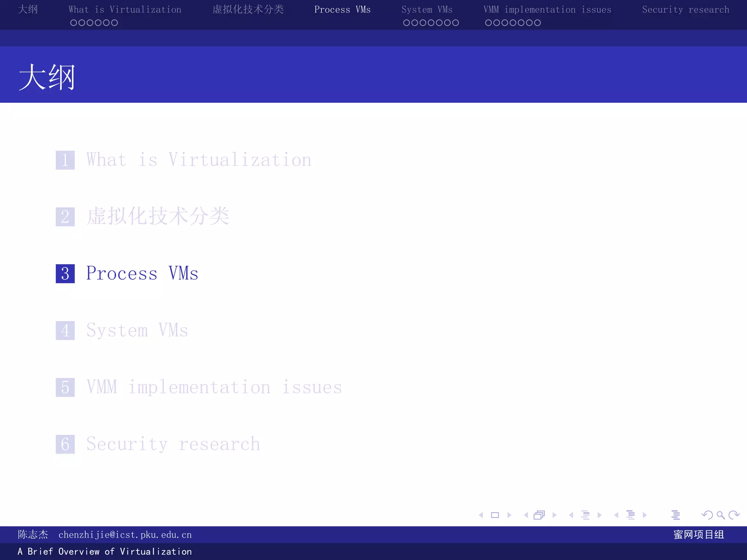Click the go back (undo arrow) icon
Screen dimensions: 747x560
[707, 515]
